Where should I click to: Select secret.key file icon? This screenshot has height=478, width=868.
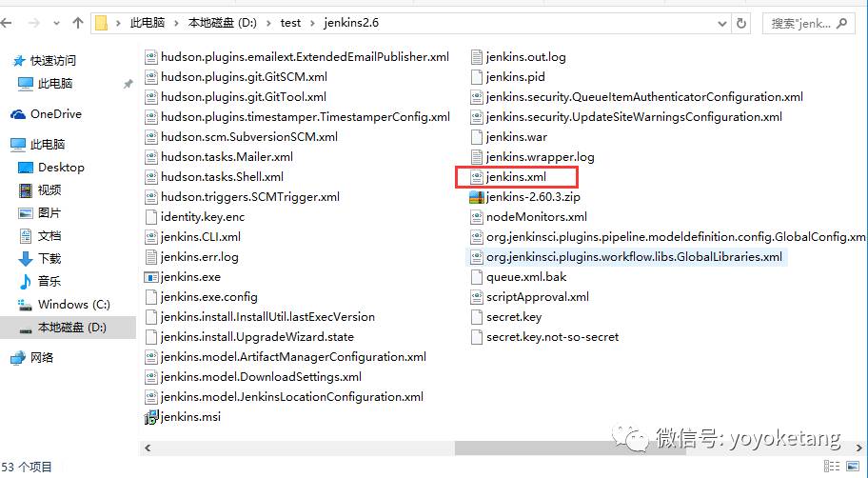[x=477, y=317]
